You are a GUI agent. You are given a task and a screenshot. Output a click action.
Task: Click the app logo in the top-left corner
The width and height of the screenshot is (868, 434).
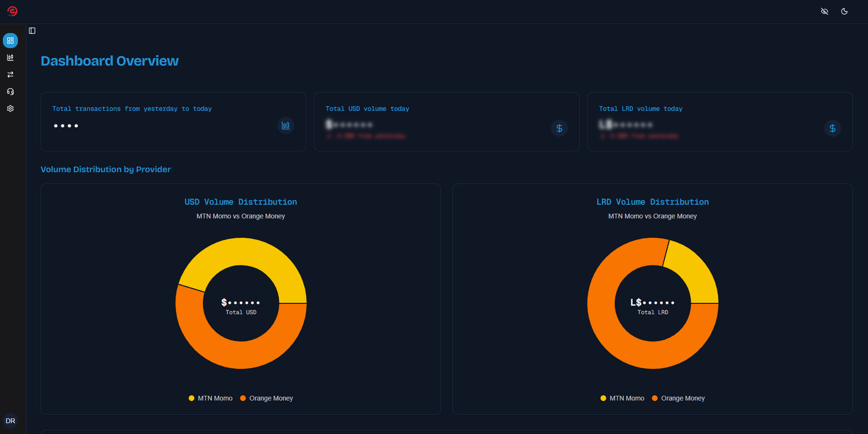point(12,11)
